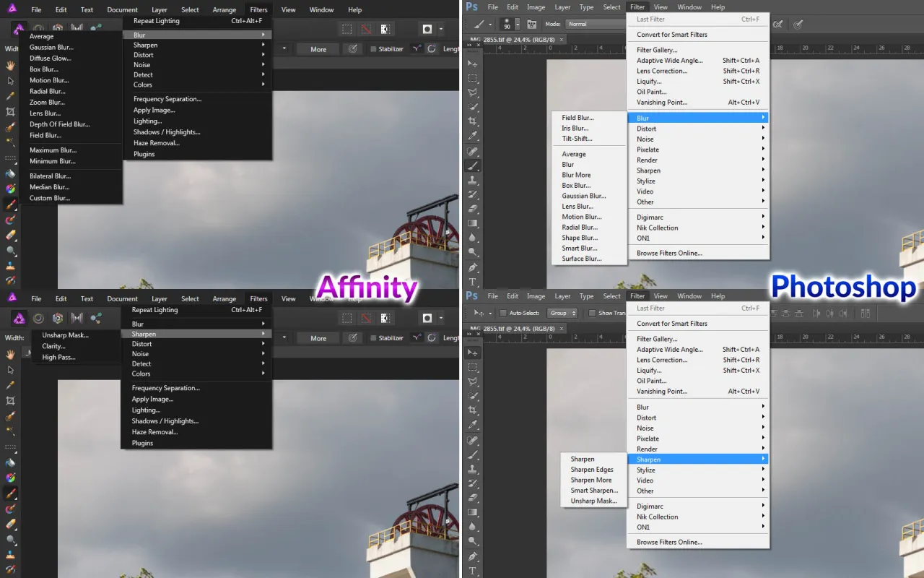
Task: Click the More button in Affinity's toolbar
Action: click(318, 48)
